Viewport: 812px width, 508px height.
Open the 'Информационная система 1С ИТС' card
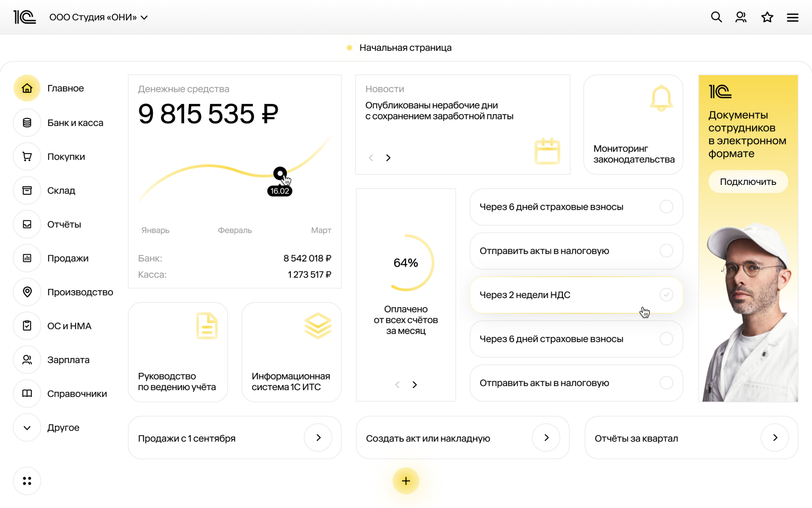pos(291,352)
